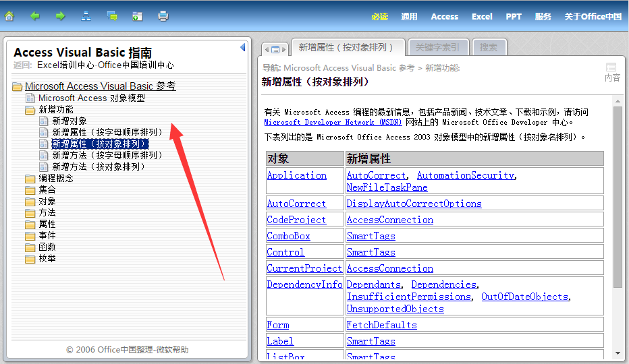629x364 pixels.
Task: Open the 必读 menu
Action: 379,16
